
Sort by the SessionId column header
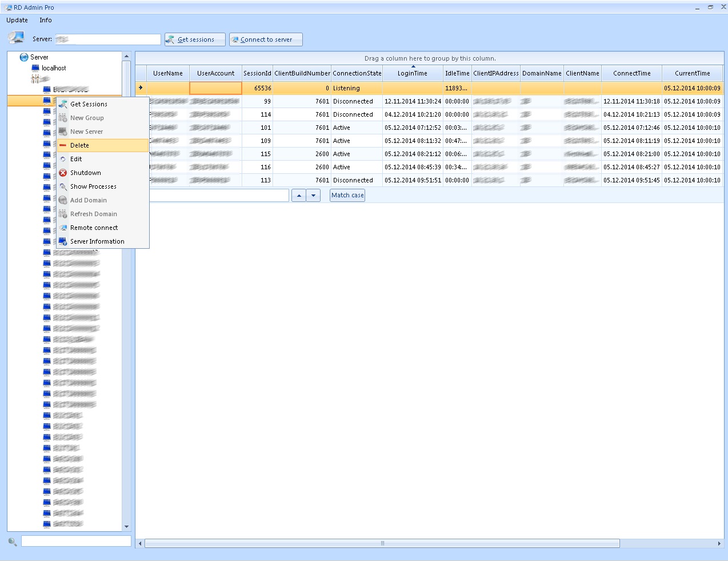click(x=257, y=73)
